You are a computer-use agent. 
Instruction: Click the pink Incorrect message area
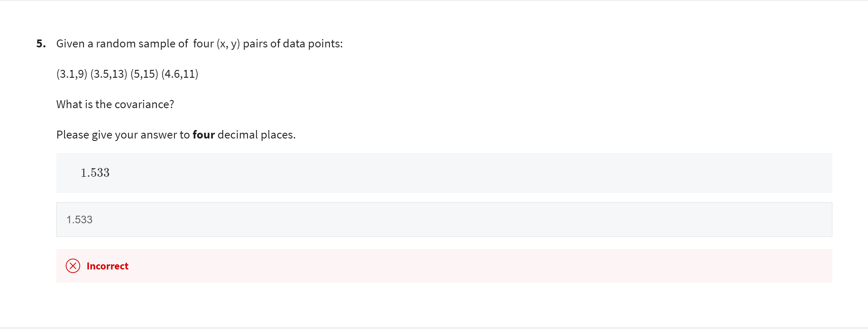[x=438, y=266]
